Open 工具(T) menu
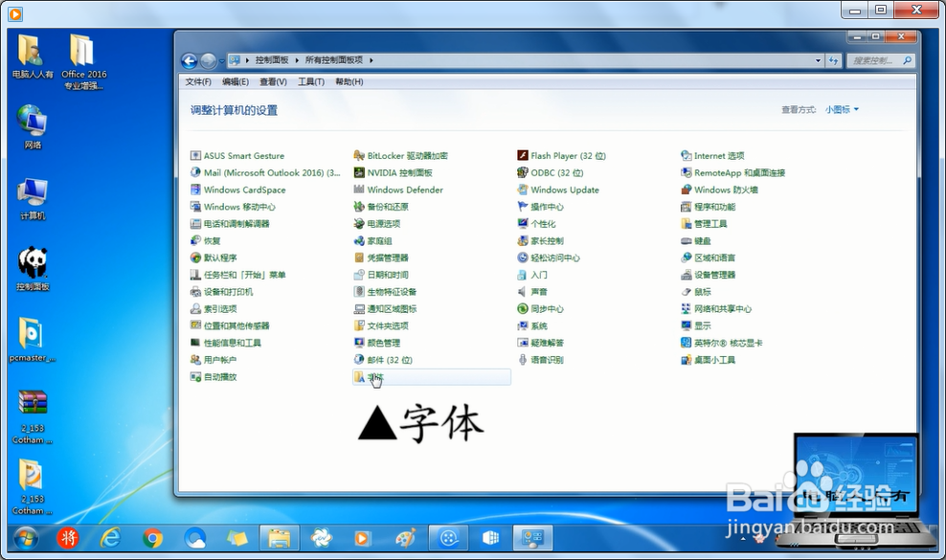946x560 pixels. 311,82
